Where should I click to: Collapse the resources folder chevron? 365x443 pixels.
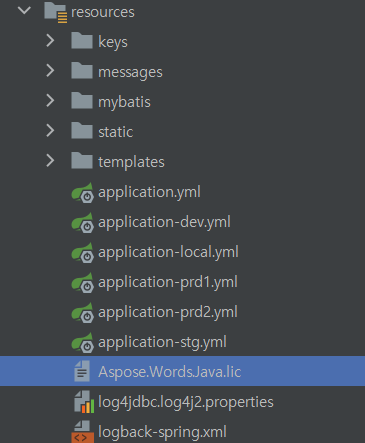pos(24,11)
